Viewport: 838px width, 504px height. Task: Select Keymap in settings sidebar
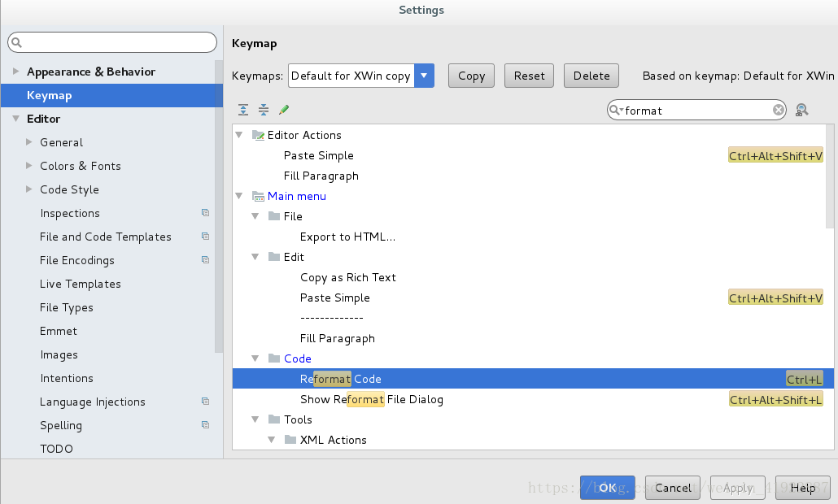(111, 95)
